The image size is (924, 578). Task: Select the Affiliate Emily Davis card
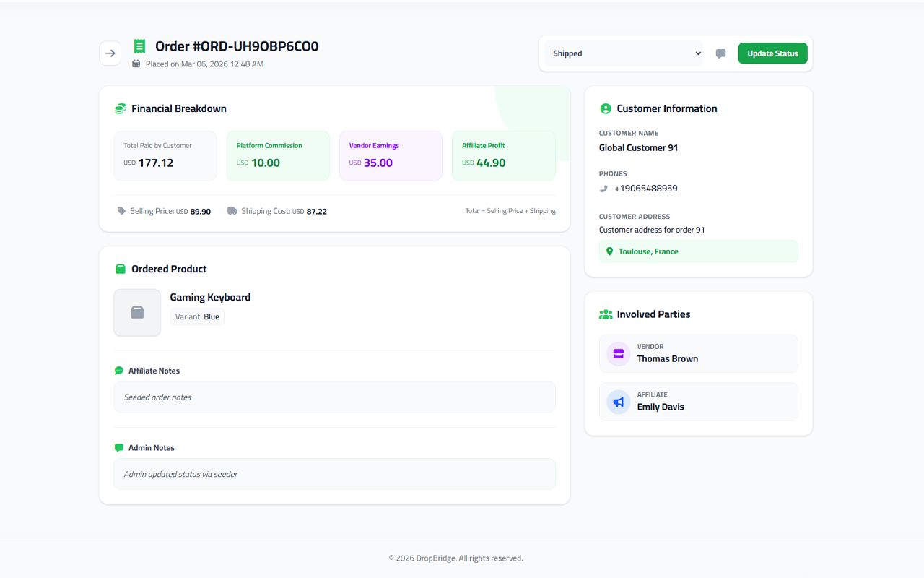[698, 402]
